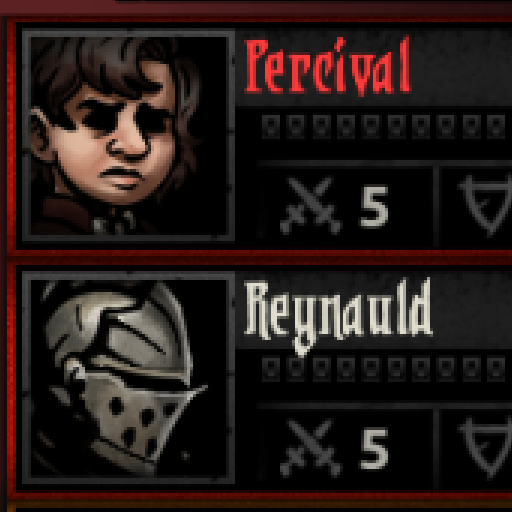Click third stress pip in Reynauld's bar
Image resolution: width=512 pixels, height=512 pixels.
(321, 369)
